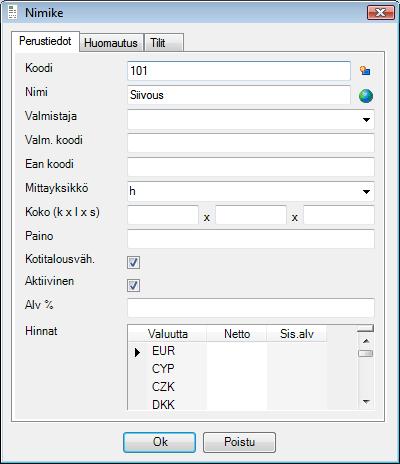The image size is (400, 464).
Task: Focus the Ean koodi input field
Action: [251, 167]
